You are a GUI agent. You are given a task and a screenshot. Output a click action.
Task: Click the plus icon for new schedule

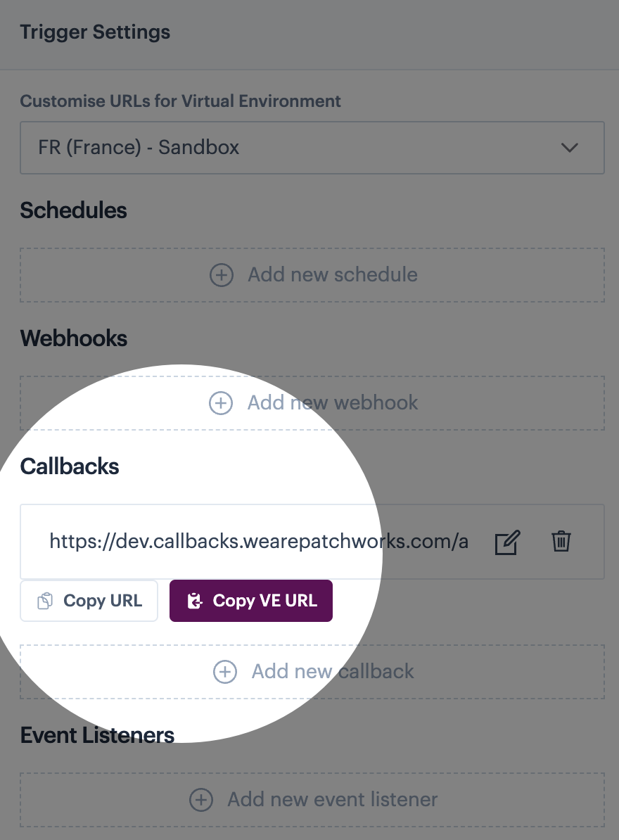(222, 275)
